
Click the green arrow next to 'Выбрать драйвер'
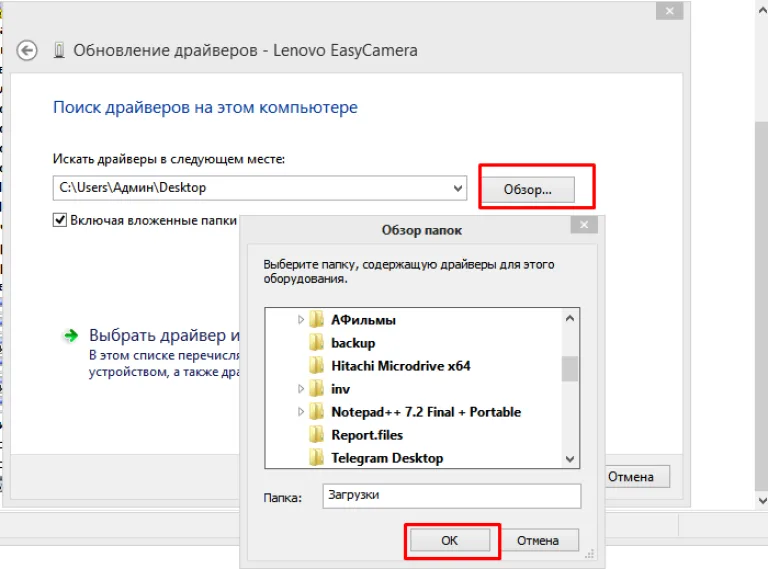(71, 336)
